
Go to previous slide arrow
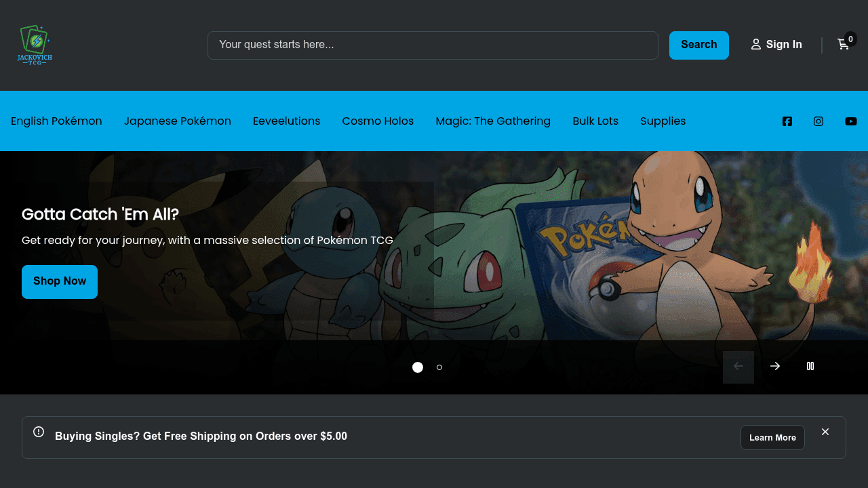[x=738, y=367]
